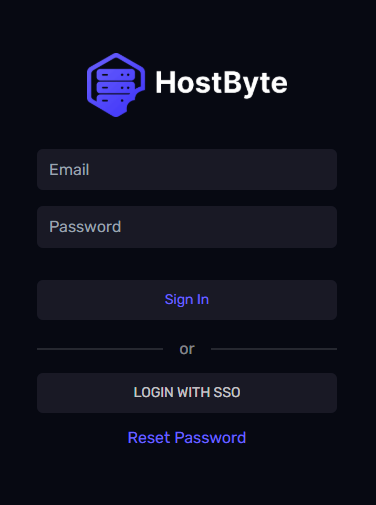This screenshot has width=376, height=505.
Task: Submit the form via Sign In
Action: [x=187, y=300]
